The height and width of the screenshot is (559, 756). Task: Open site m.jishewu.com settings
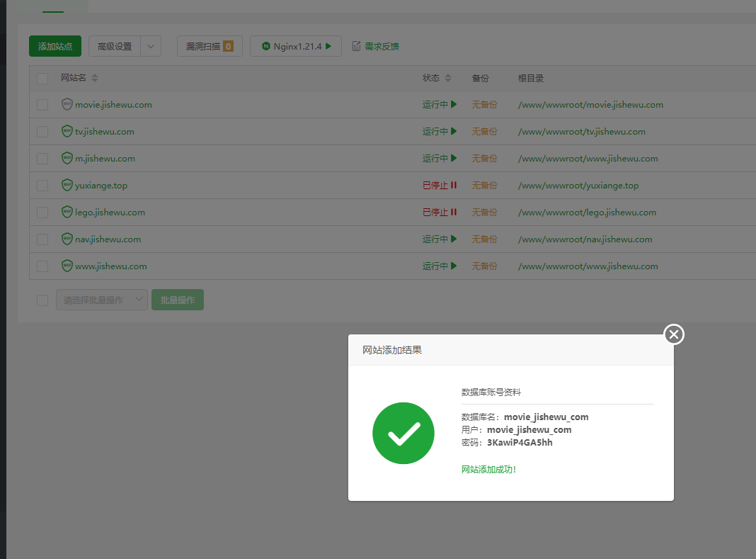click(105, 159)
